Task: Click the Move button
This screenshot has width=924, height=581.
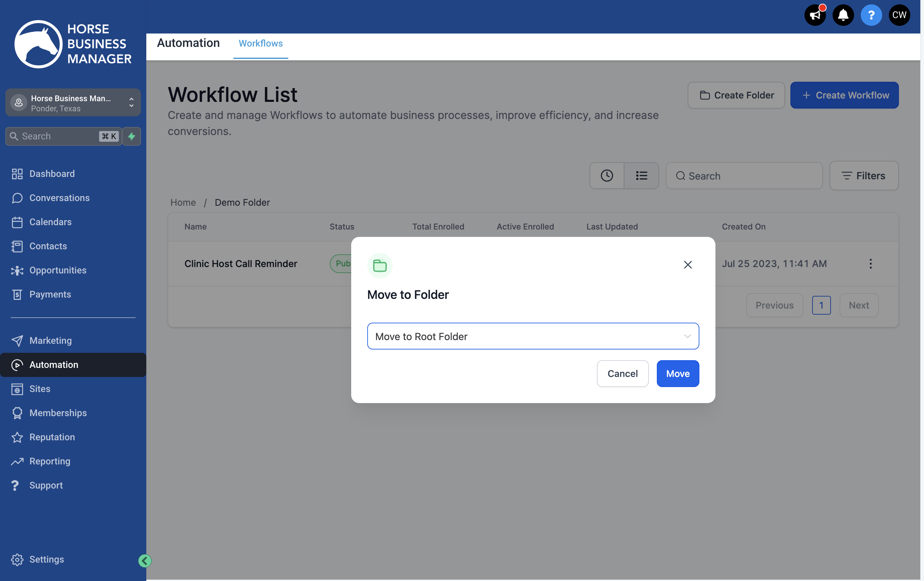Action: [x=678, y=373]
